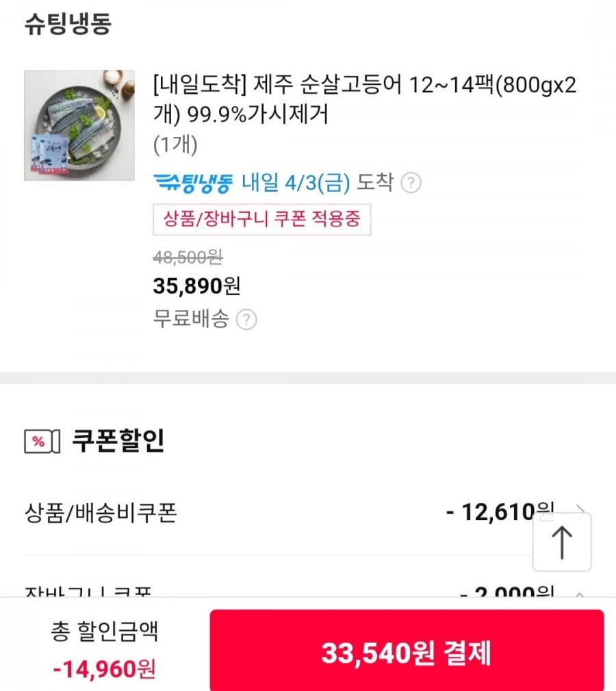Click the free shipping help icon
The height and width of the screenshot is (691, 616).
[x=246, y=320]
